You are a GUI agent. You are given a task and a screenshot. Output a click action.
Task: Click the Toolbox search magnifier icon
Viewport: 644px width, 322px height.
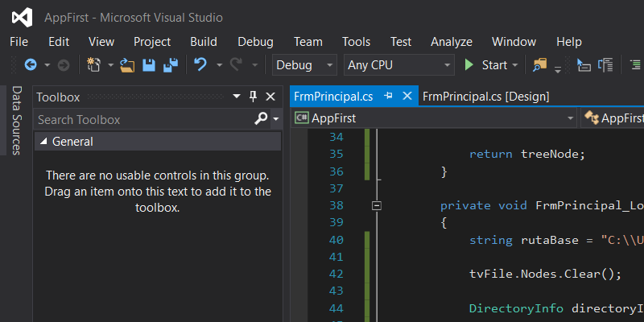coord(261,119)
